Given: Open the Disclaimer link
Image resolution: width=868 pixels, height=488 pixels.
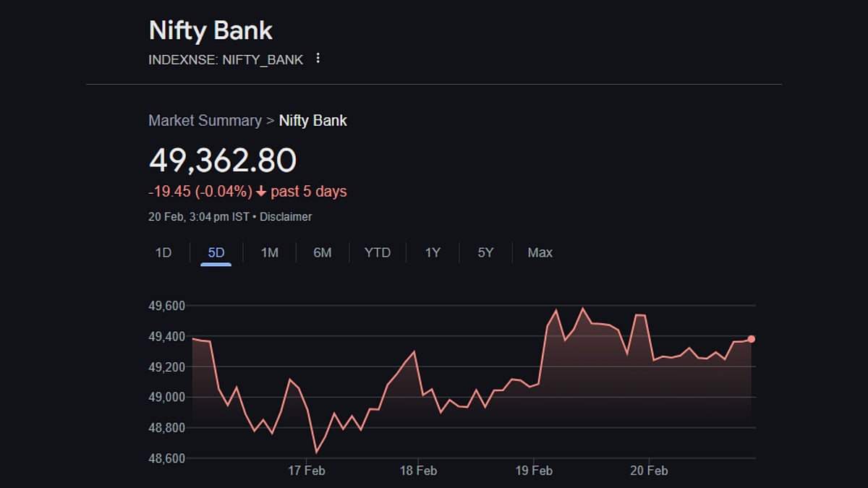Looking at the screenshot, I should [x=286, y=217].
